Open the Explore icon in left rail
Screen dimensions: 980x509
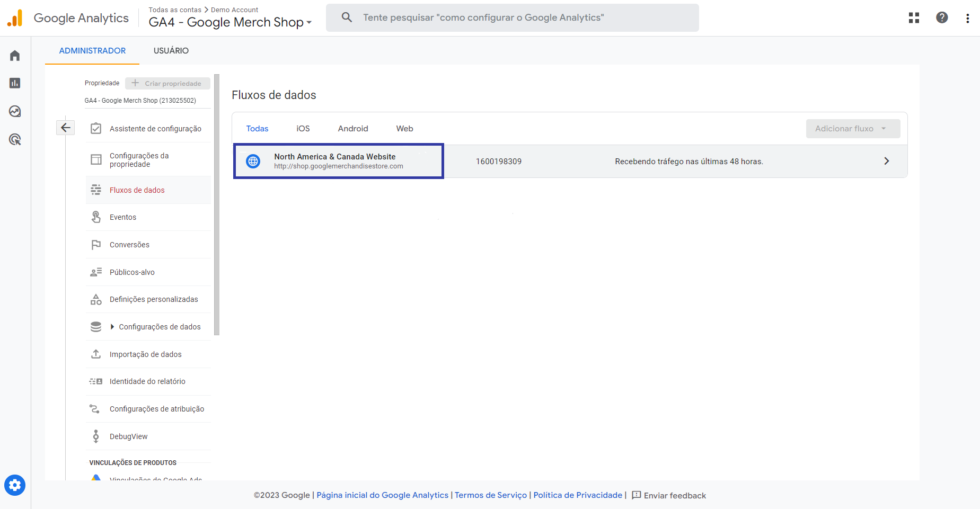click(x=15, y=111)
